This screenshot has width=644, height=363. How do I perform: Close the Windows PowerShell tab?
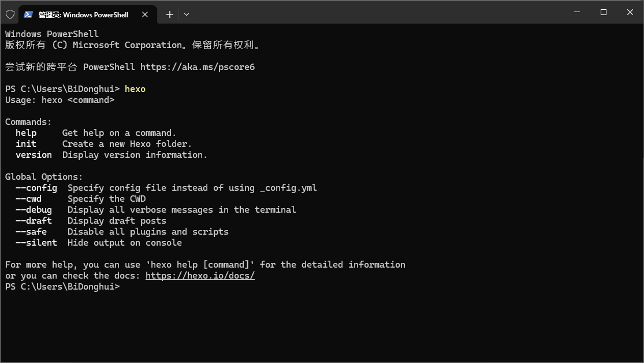pyautogui.click(x=145, y=14)
